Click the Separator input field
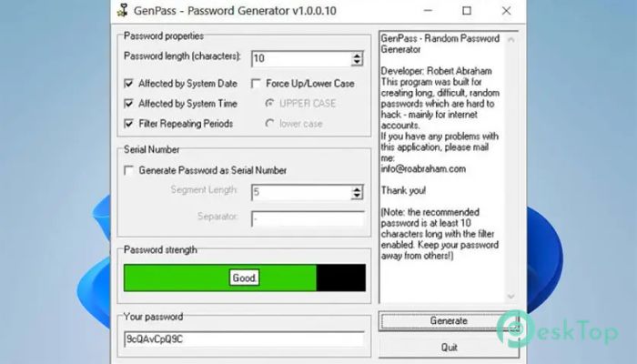 308,219
